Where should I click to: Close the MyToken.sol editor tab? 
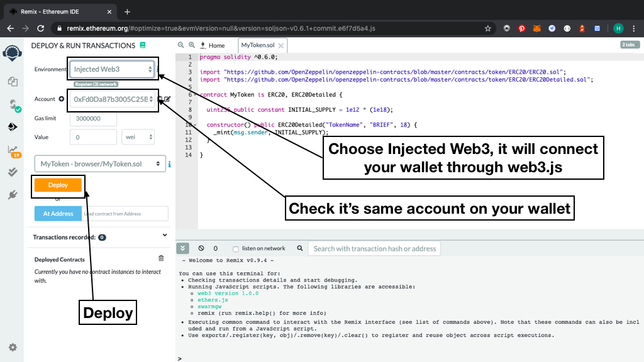point(281,45)
